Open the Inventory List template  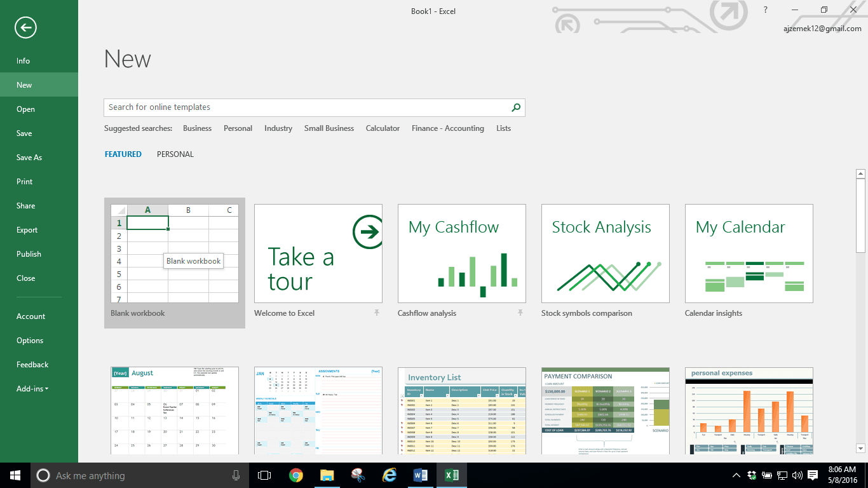(462, 410)
